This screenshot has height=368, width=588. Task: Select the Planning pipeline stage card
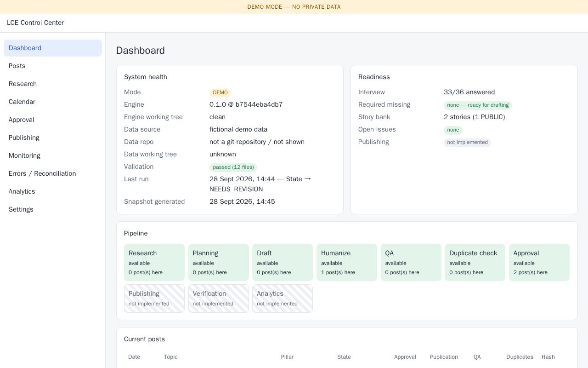(219, 262)
